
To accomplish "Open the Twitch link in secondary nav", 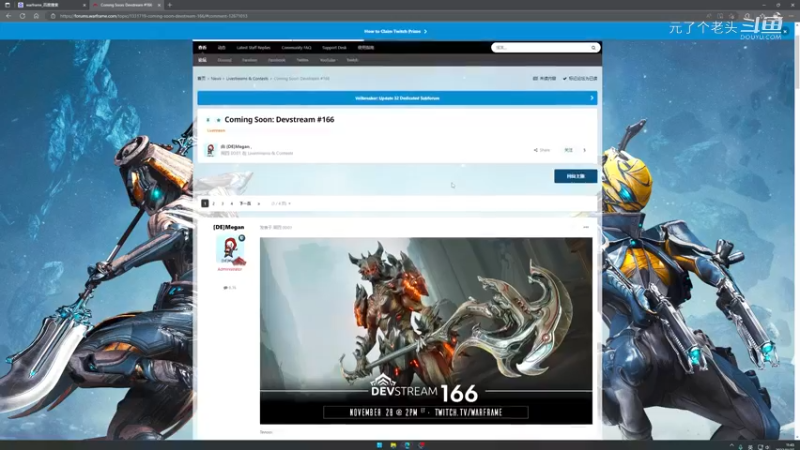I will (x=352, y=60).
